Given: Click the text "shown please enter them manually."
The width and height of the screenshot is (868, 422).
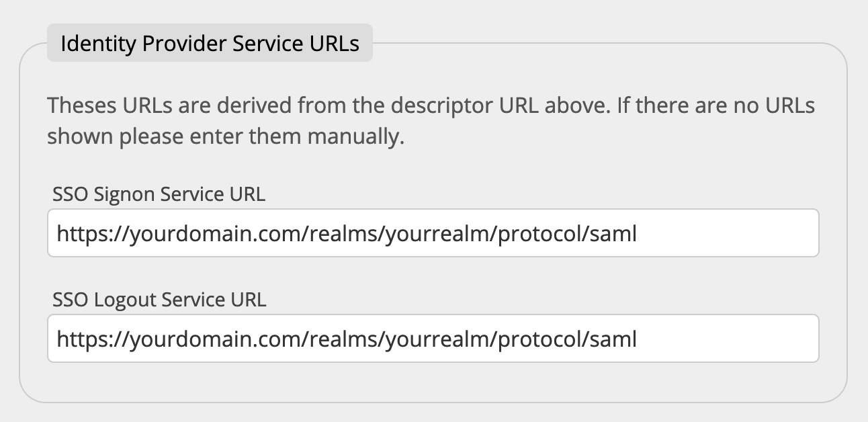Looking at the screenshot, I should [x=226, y=137].
